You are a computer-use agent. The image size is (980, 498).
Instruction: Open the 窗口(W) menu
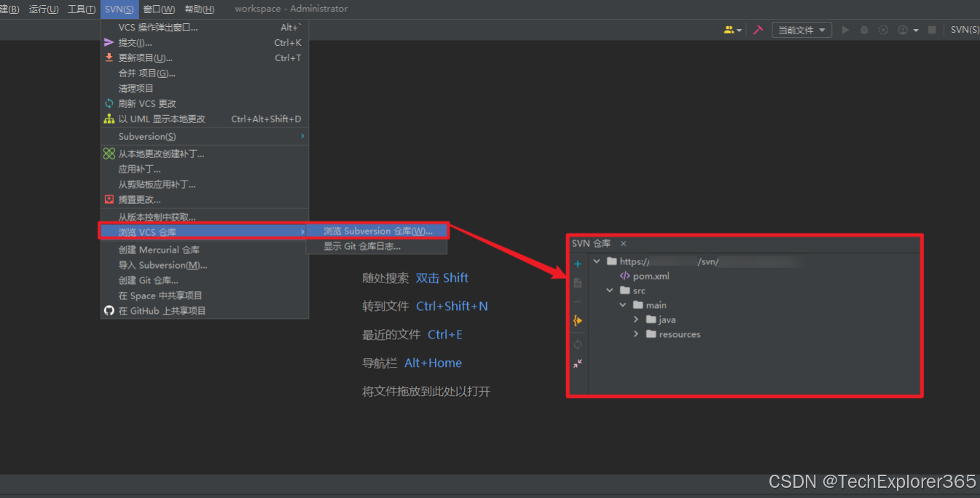click(159, 9)
